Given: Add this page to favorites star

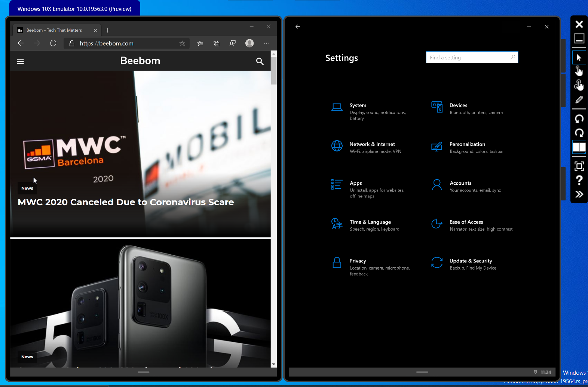Looking at the screenshot, I should [x=182, y=43].
